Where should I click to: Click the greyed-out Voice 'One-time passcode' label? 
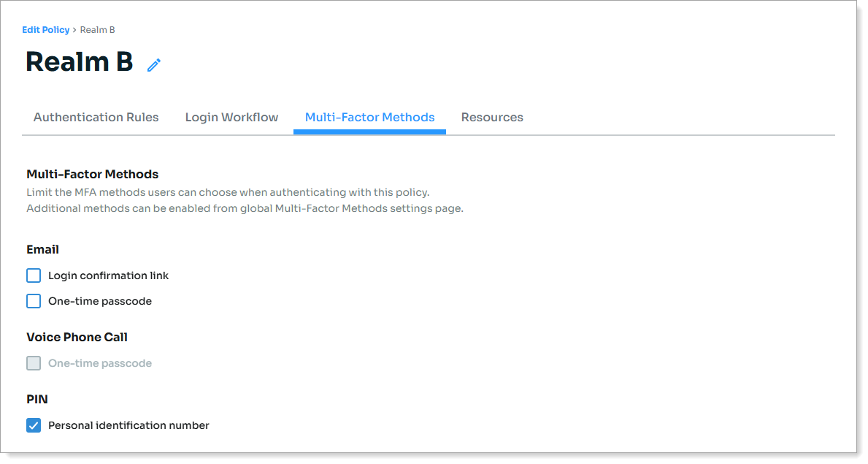pos(100,363)
